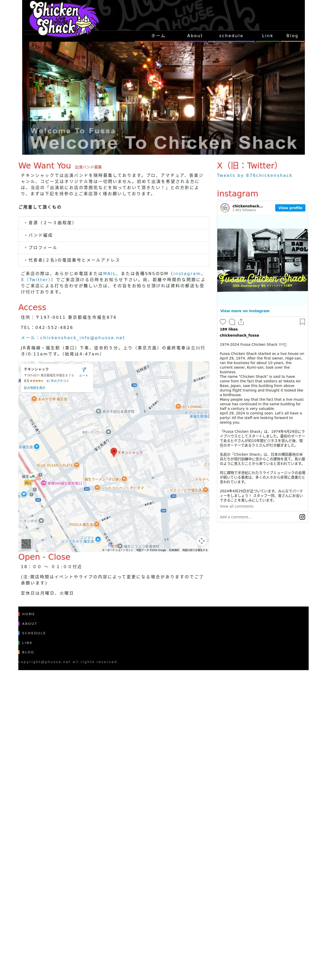The height and width of the screenshot is (980, 327).
Task: Click HOME in footer menu
Action: tap(29, 614)
